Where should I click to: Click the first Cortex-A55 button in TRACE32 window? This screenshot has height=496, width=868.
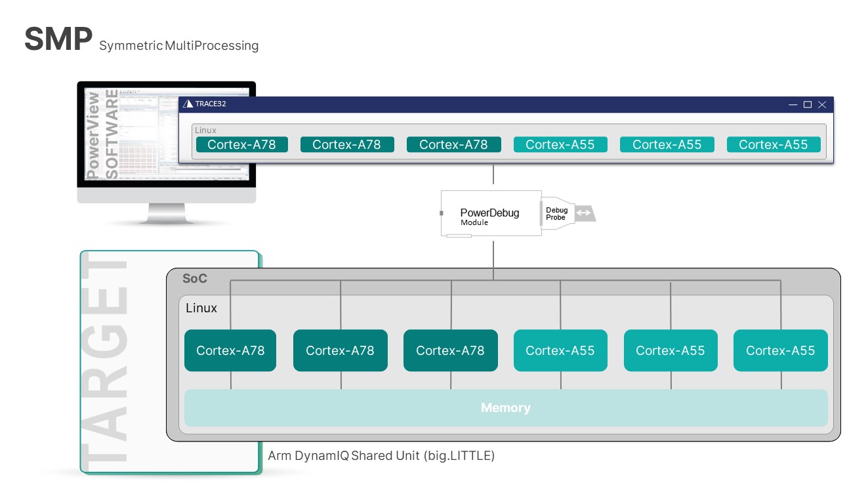(560, 144)
